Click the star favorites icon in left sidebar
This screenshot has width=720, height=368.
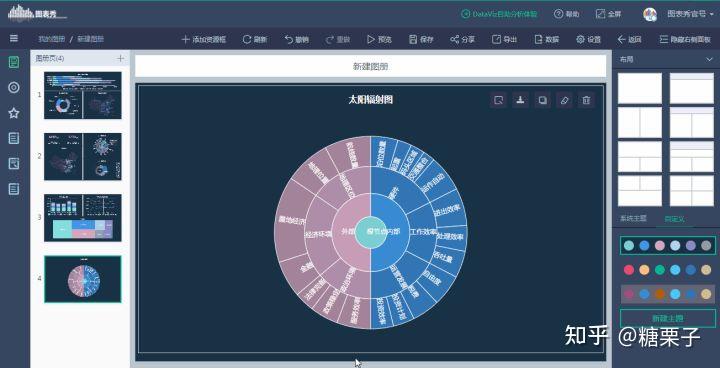click(x=14, y=113)
